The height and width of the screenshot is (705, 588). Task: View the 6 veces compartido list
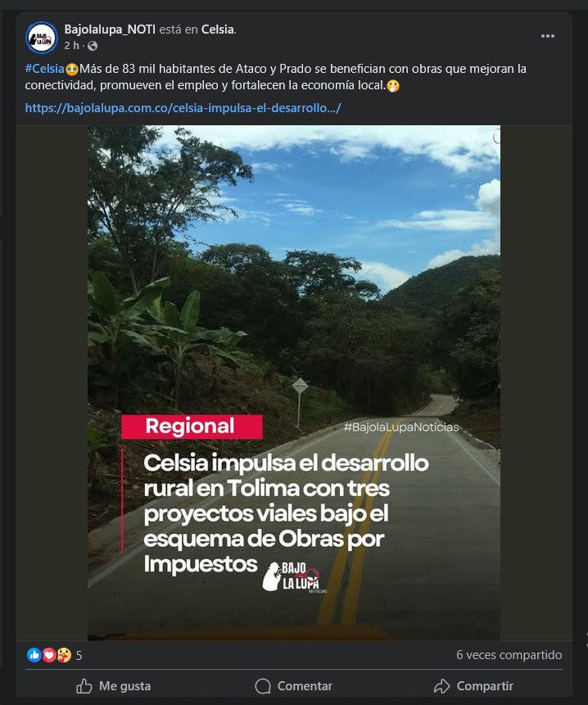509,655
